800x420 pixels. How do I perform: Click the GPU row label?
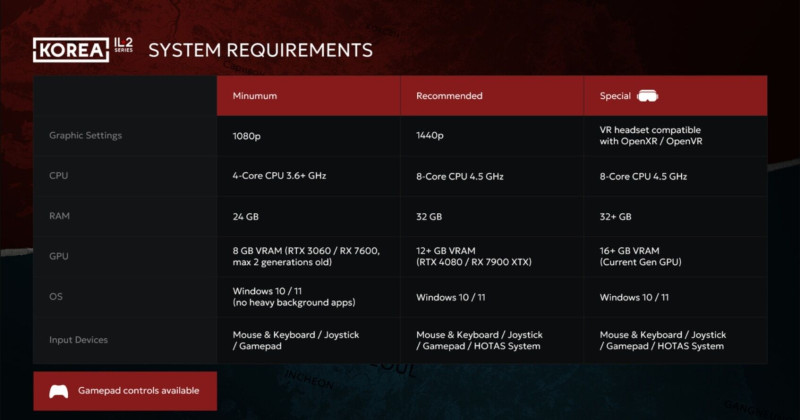pos(59,256)
